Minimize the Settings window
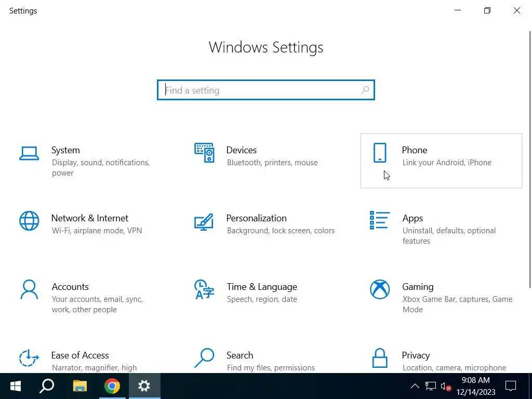 (x=458, y=10)
